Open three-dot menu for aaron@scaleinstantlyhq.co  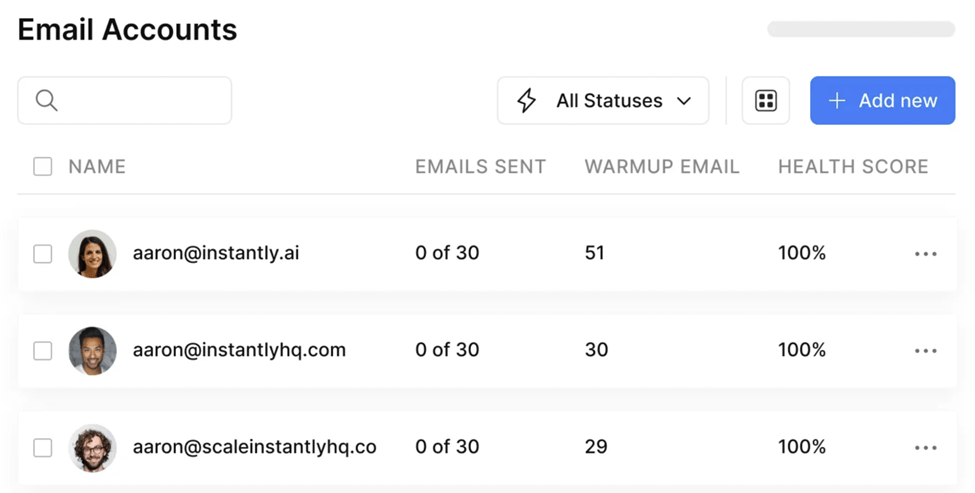pyautogui.click(x=926, y=448)
